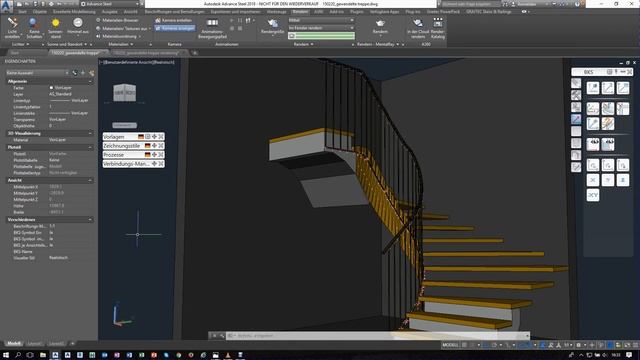The image size is (640, 360).
Task: Click the ViewCube in the viewport
Action: tap(124, 93)
